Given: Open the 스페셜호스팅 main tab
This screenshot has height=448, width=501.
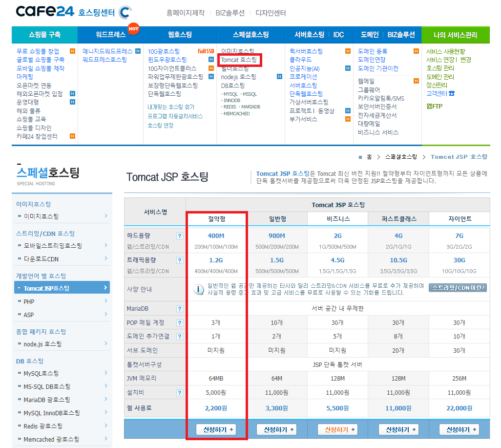Looking at the screenshot, I should point(251,35).
